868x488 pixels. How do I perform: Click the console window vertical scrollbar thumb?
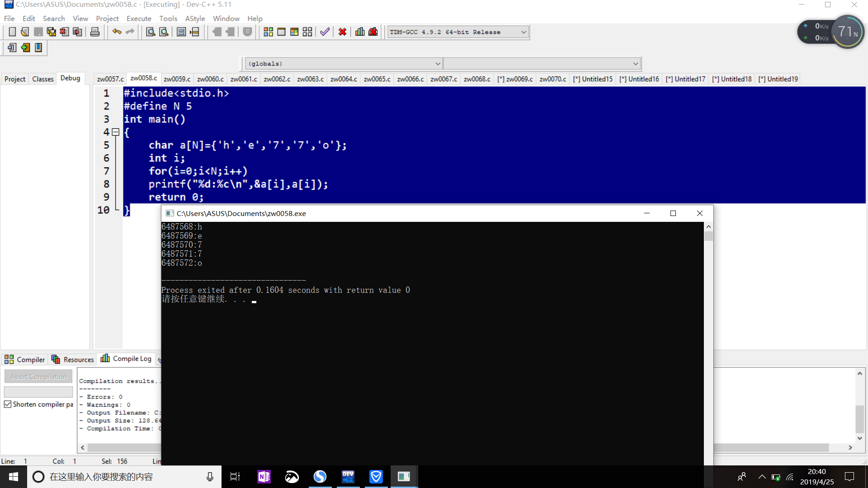coord(708,236)
